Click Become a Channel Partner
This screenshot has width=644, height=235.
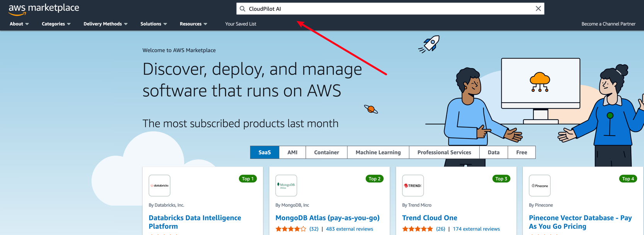point(608,24)
